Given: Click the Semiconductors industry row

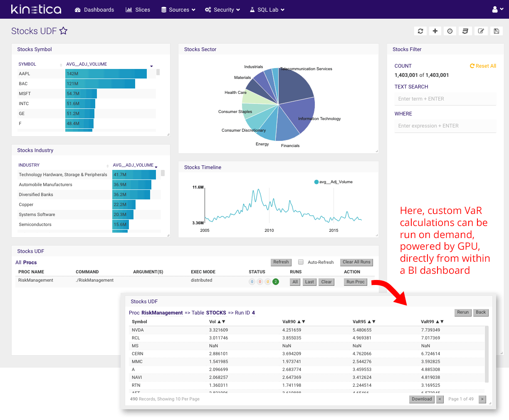Looking at the screenshot, I should (89, 224).
